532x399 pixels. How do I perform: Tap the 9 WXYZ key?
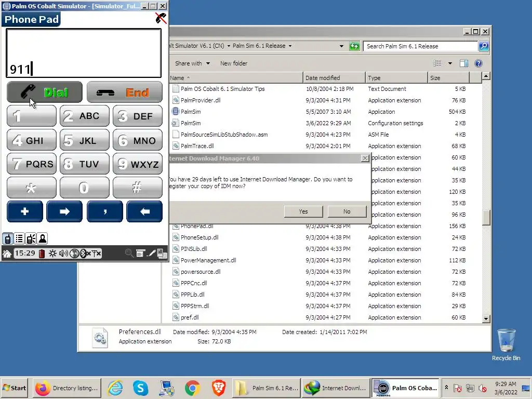click(137, 164)
